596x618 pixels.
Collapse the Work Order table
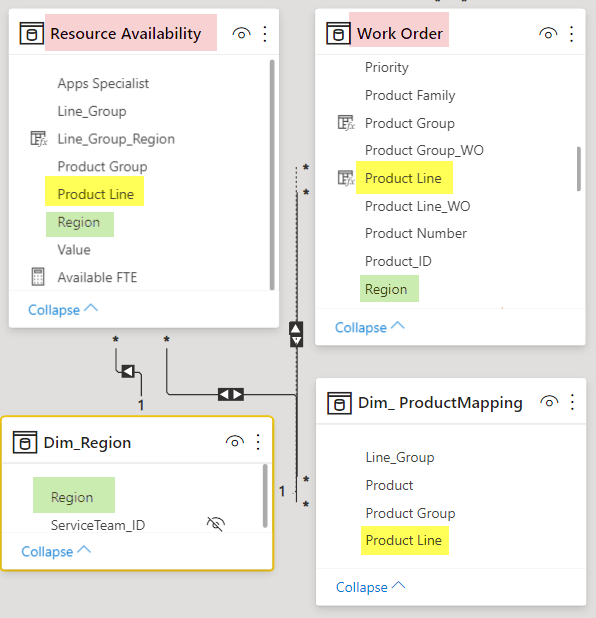(x=370, y=327)
